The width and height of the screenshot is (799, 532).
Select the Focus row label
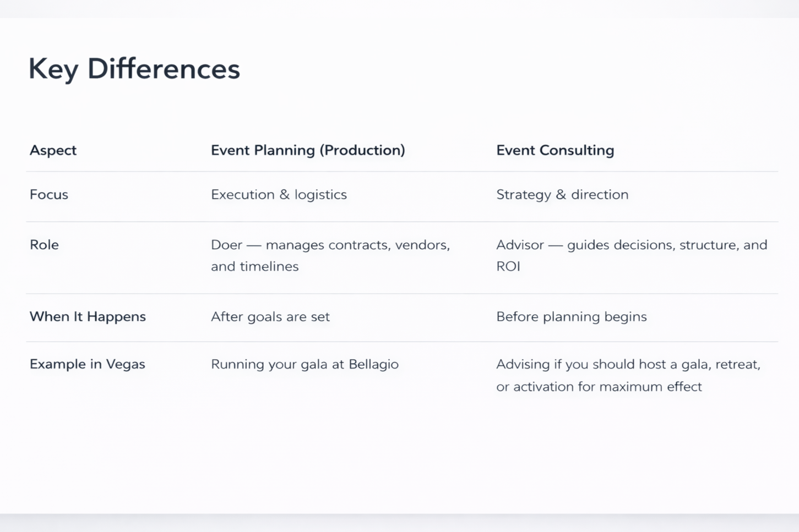pos(49,194)
